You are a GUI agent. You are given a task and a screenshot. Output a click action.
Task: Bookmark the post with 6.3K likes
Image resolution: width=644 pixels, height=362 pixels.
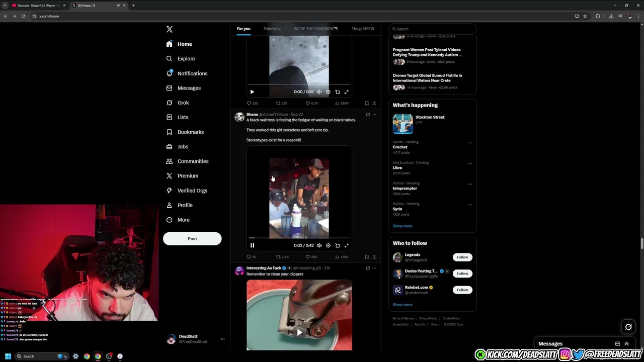pyautogui.click(x=367, y=103)
